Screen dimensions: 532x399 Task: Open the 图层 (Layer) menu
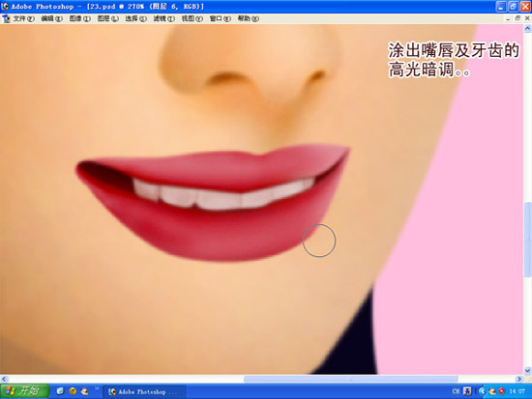pyautogui.click(x=108, y=18)
